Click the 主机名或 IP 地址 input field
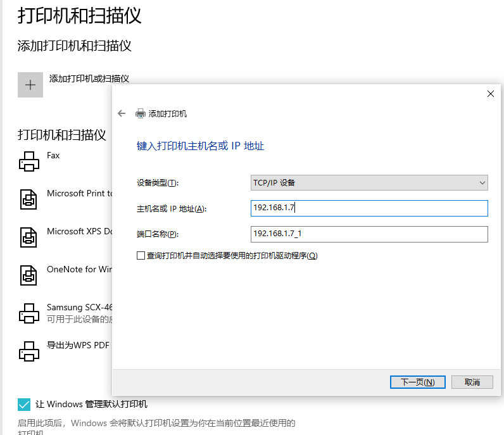Screen dimensions: 504x435 click(x=369, y=208)
